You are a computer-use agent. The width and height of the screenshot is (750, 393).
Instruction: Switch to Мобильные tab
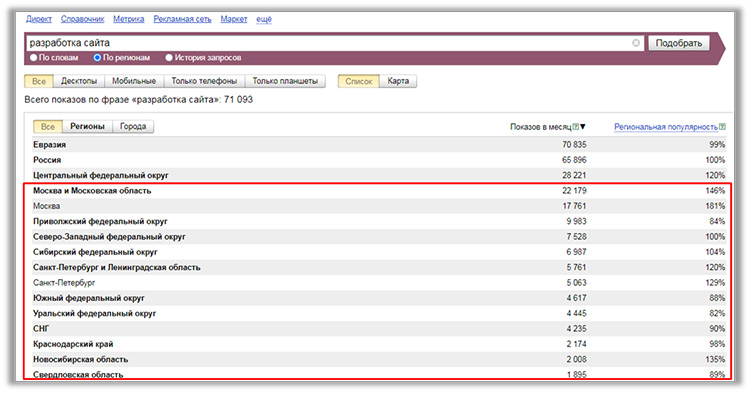coord(134,81)
